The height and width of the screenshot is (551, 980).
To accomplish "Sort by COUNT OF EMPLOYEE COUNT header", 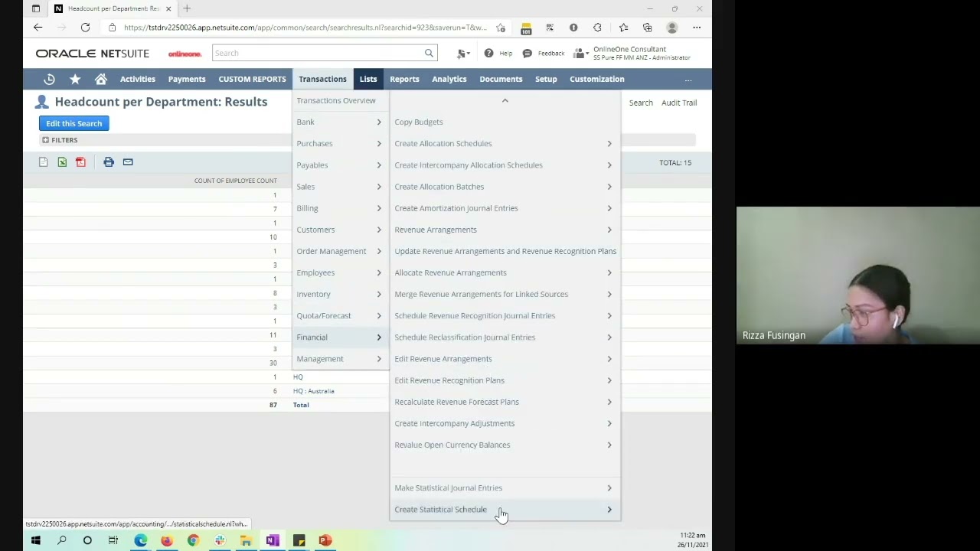I will [235, 181].
